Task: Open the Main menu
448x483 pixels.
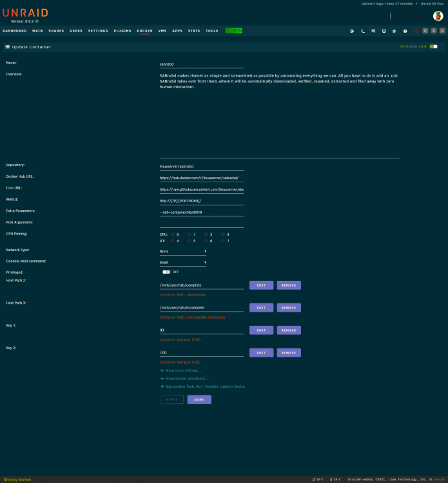Action: pyautogui.click(x=37, y=31)
